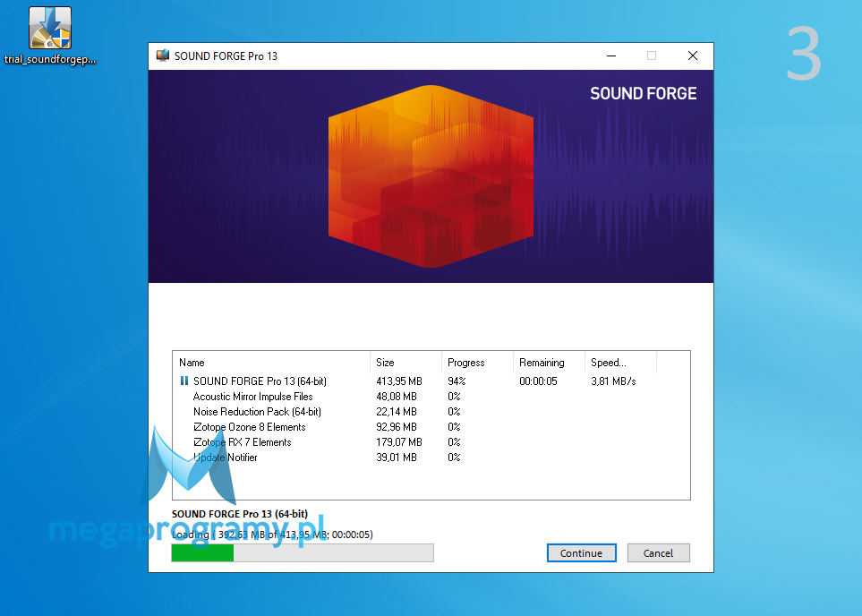Click the Remaining column header
This screenshot has height=616, width=862.
click(x=549, y=363)
